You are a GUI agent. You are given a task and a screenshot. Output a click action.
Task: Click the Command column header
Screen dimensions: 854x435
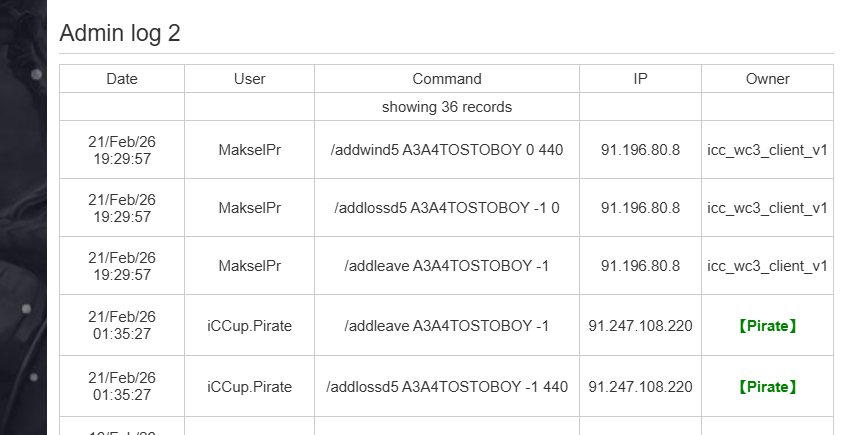pos(447,79)
